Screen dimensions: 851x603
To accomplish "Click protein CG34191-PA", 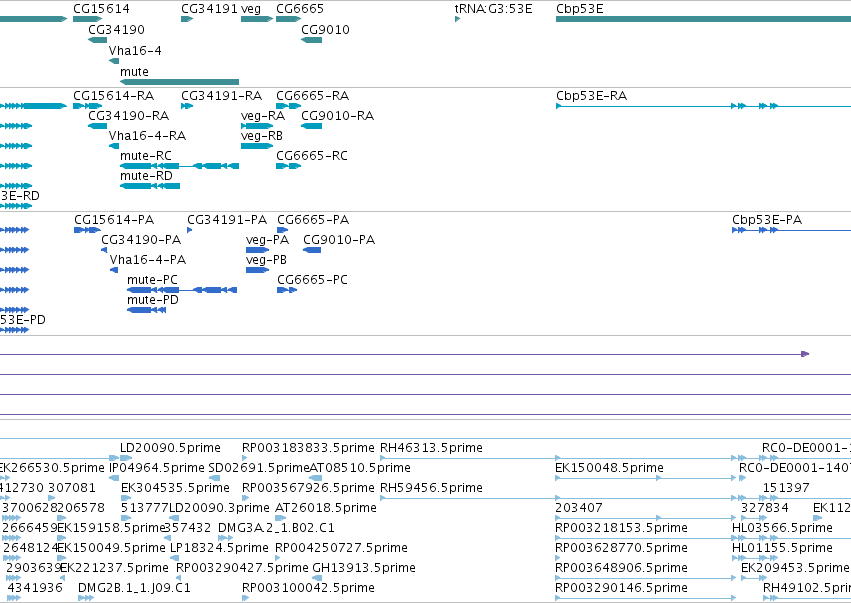I will [227, 220].
